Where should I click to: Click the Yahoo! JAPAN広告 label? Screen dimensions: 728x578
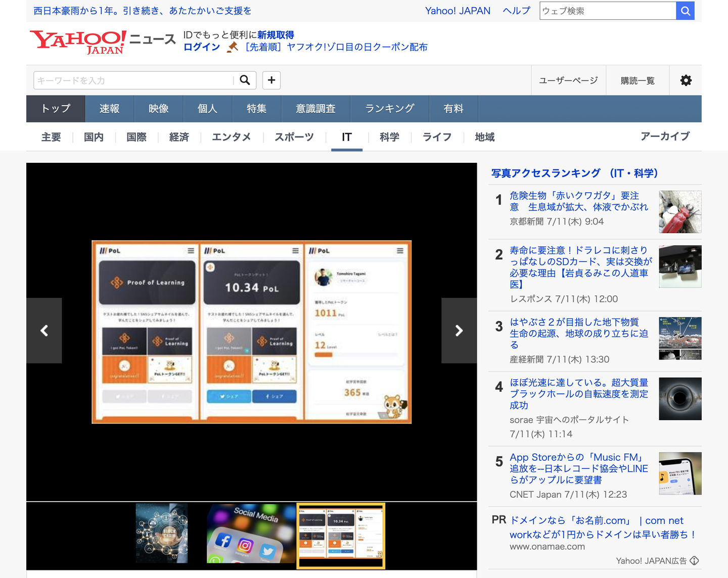click(651, 561)
